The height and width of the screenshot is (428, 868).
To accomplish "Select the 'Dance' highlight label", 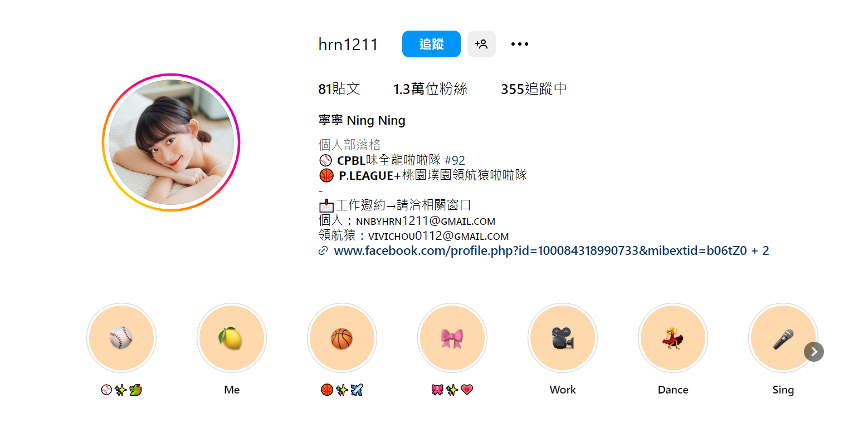I will pos(673,390).
